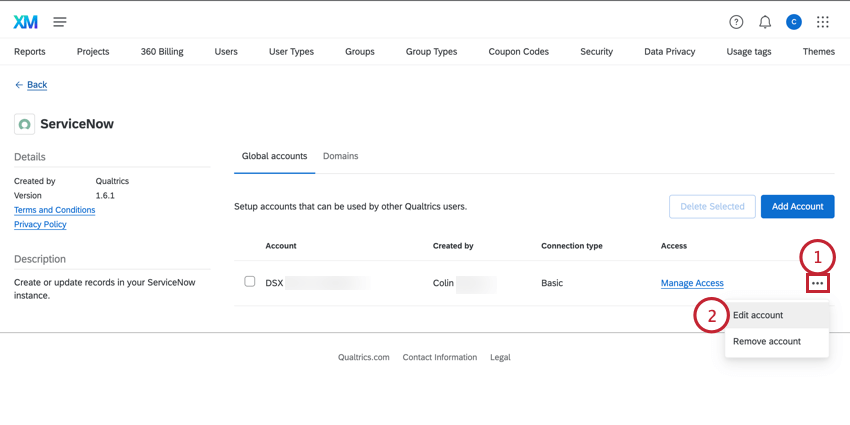Go to the Projects tab
Viewport: 850px width, 425px height.
pos(93,51)
